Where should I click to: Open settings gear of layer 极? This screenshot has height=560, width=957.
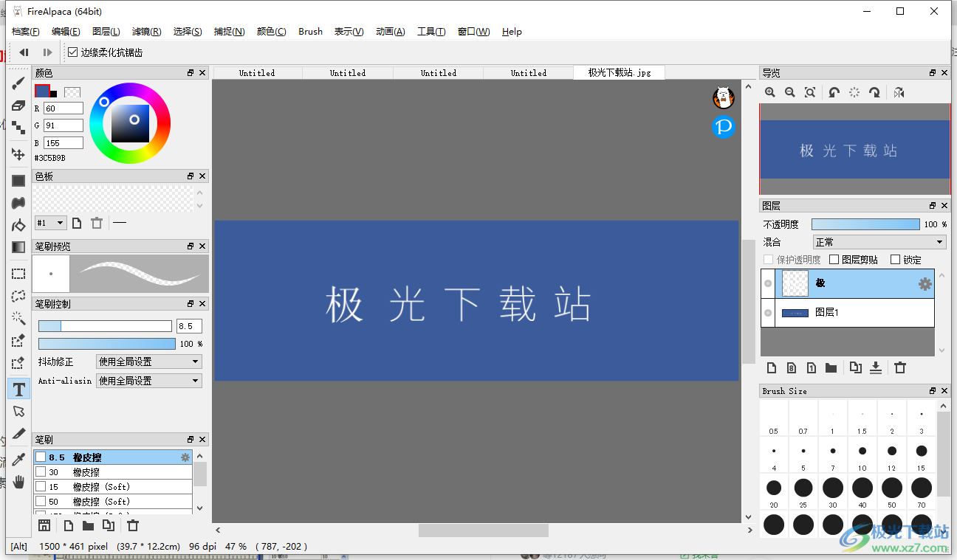(x=925, y=284)
